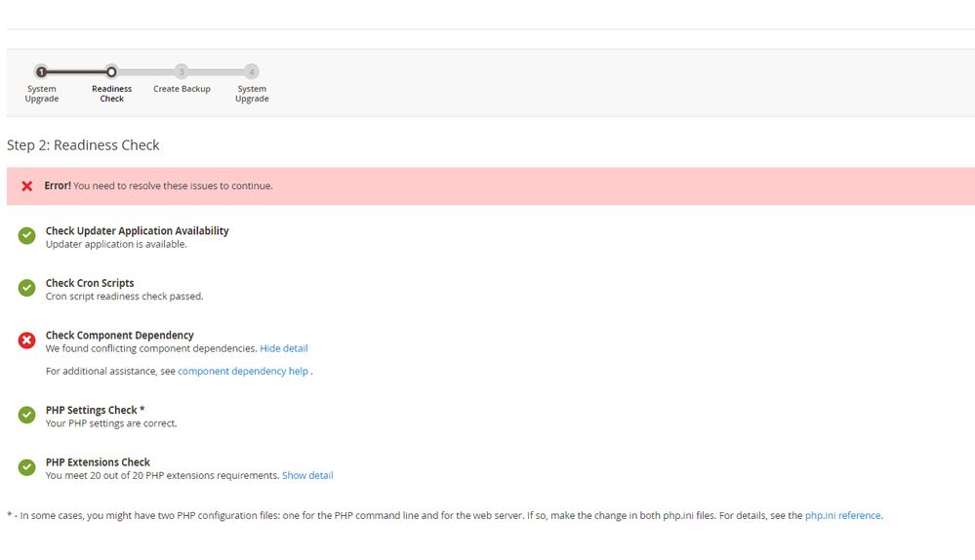Click the step 4 circle in wizard
The width and height of the screenshot is (975, 560).
pos(252,71)
